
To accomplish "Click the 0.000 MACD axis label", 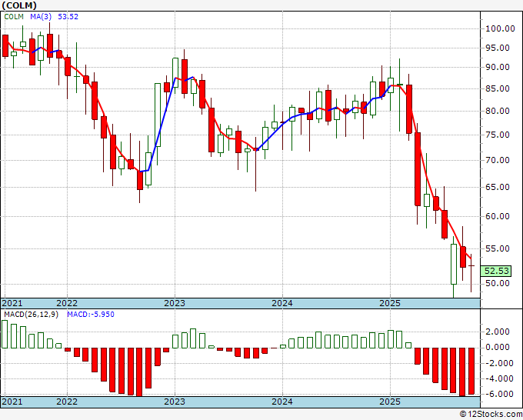I will [x=498, y=348].
